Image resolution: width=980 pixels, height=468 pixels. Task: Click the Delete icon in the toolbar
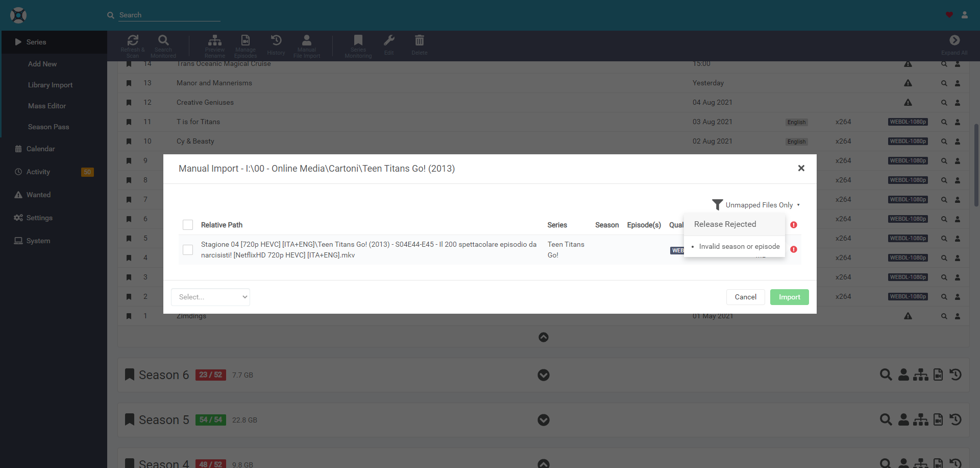pos(419,45)
